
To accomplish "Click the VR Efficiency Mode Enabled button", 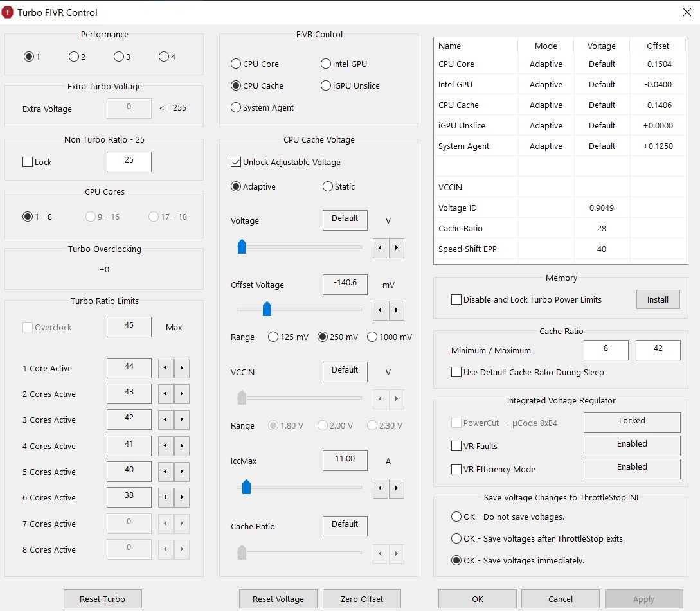I will click(x=632, y=468).
